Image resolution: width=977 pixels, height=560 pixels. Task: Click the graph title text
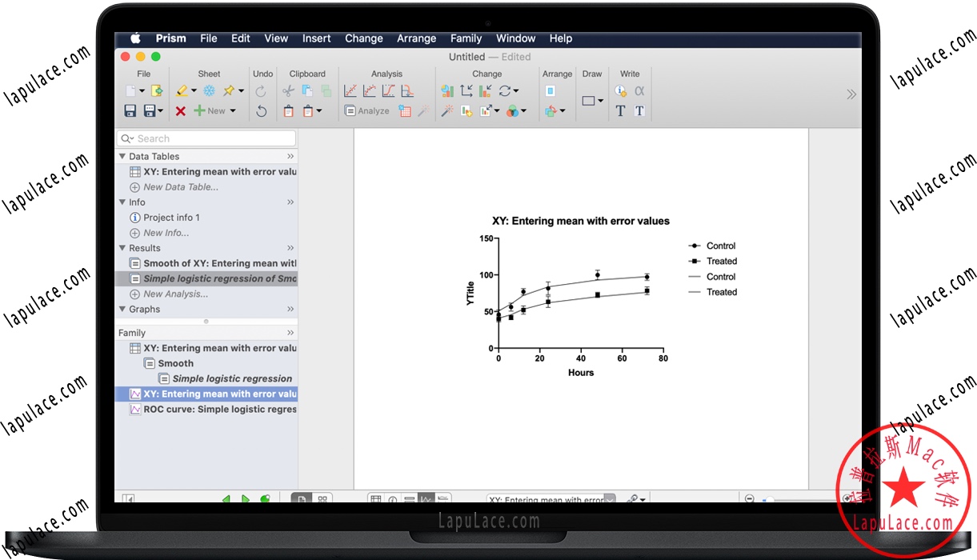click(581, 221)
